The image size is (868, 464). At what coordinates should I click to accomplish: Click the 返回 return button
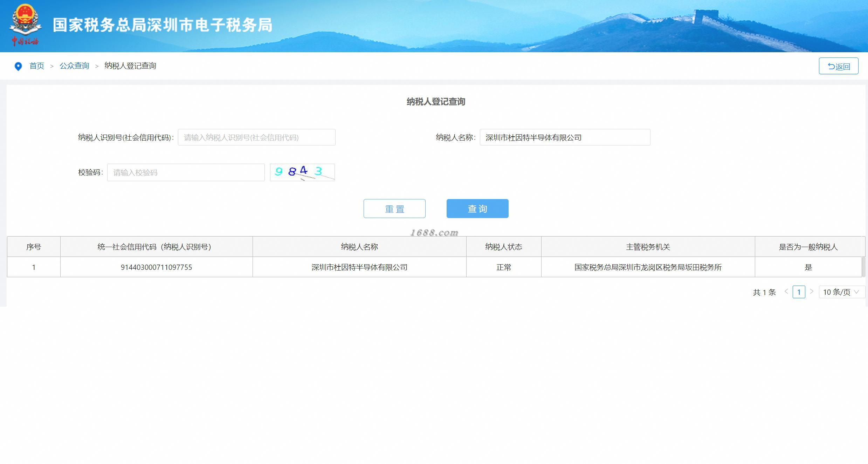838,66
